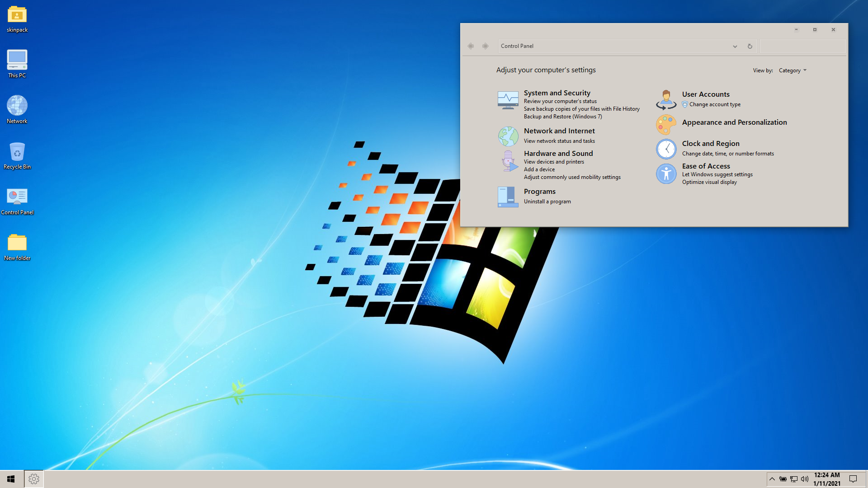Open the View devices and printers link
This screenshot has height=488, width=868.
tap(554, 162)
